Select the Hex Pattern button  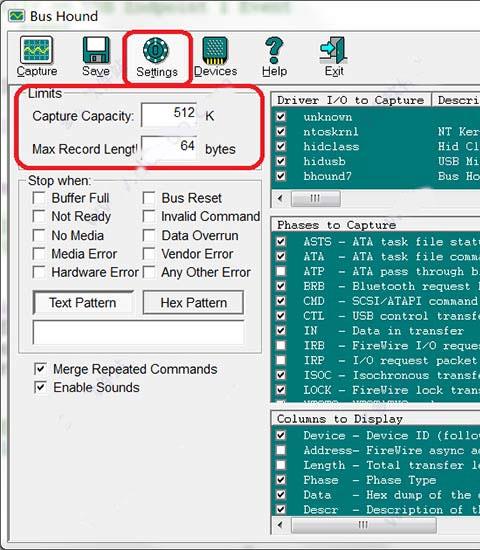(193, 302)
